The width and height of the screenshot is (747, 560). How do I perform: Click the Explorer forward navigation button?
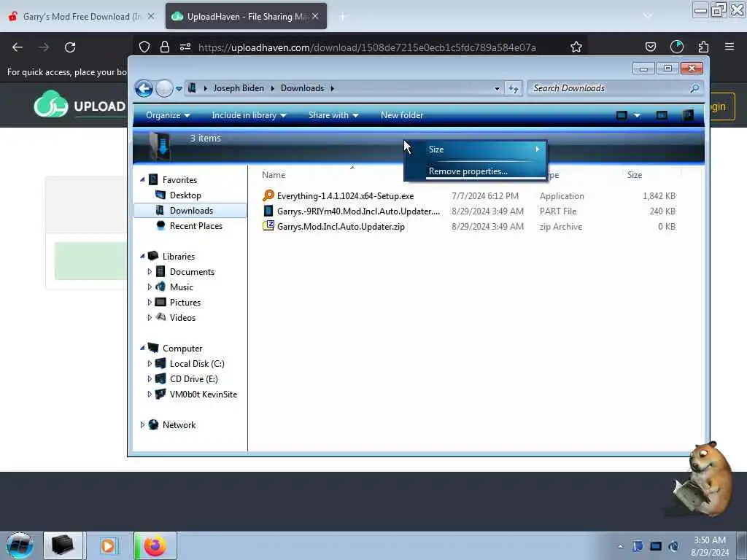[164, 88]
